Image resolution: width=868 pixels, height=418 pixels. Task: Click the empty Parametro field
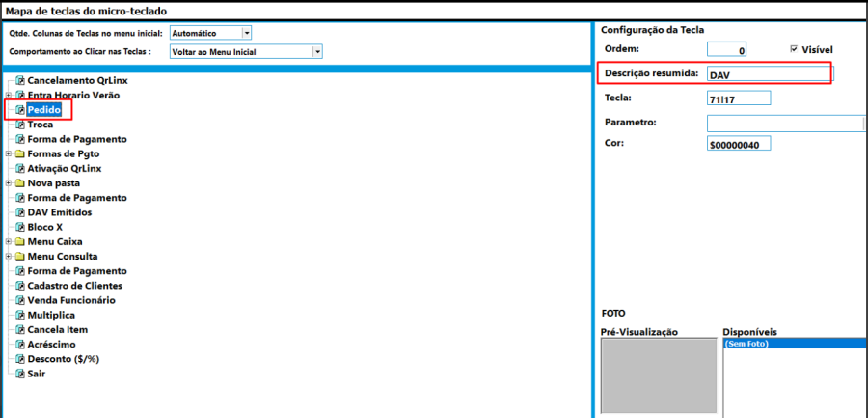(x=786, y=123)
